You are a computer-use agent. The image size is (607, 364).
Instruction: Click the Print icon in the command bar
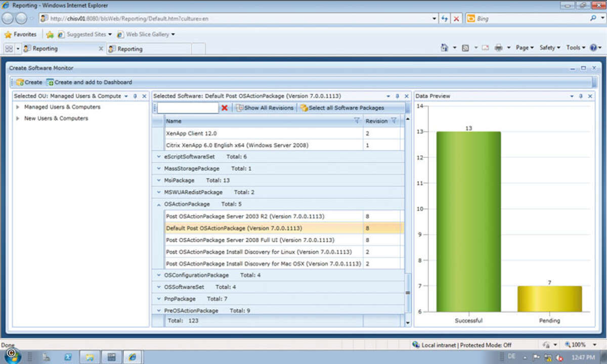(498, 48)
